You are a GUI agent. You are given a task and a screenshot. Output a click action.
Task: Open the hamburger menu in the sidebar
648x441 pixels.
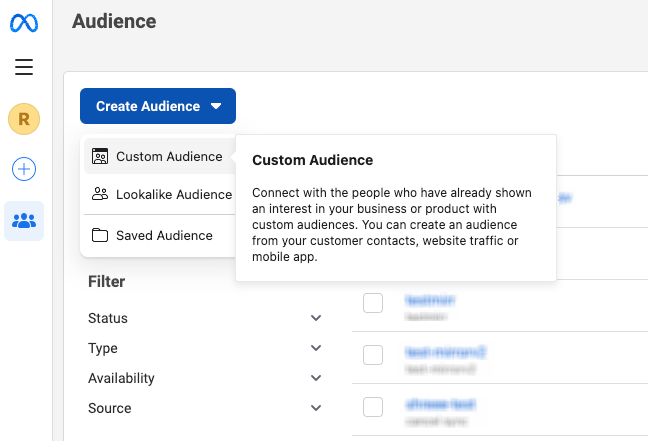coord(24,68)
